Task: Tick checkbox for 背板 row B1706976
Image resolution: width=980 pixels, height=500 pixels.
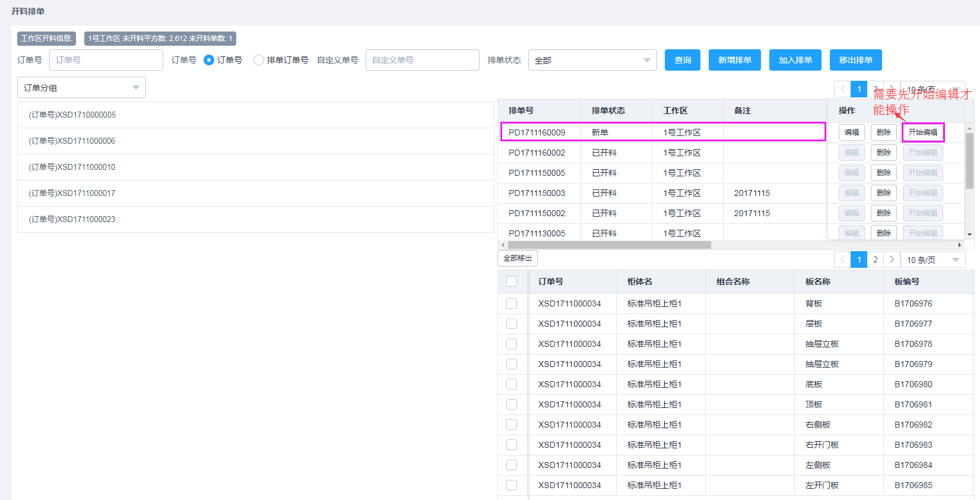Action: pos(512,303)
